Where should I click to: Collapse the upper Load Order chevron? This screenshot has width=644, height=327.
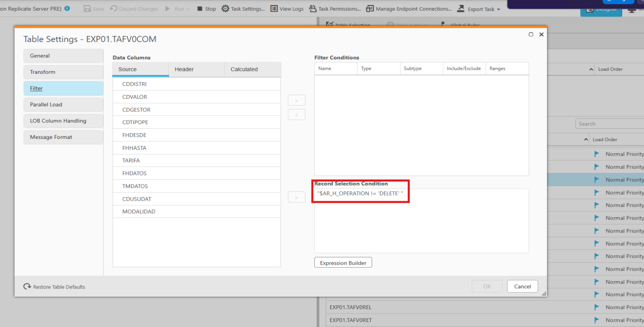[591, 69]
